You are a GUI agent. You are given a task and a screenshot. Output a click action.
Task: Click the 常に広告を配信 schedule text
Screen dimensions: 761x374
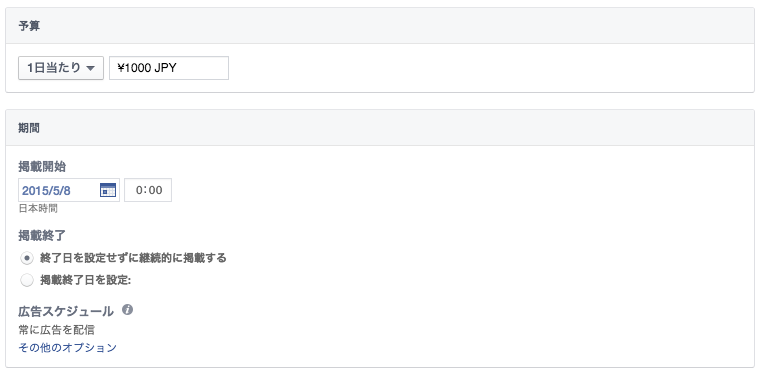pyautogui.click(x=56, y=330)
